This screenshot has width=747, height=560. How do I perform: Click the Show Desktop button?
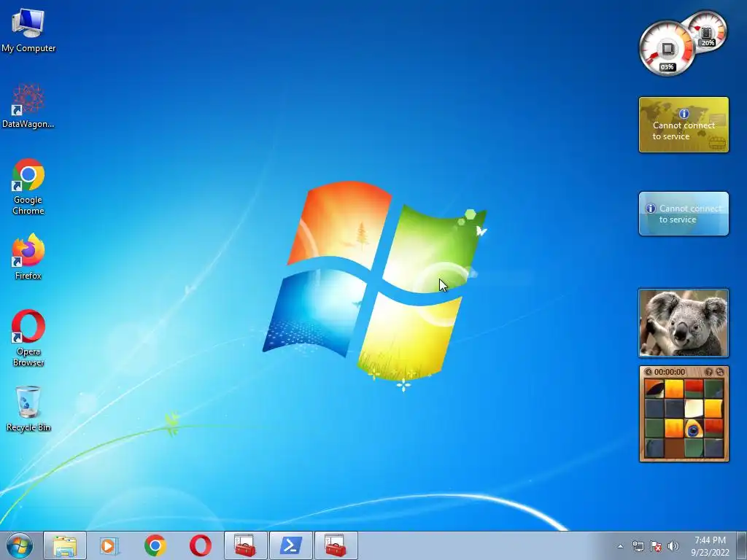click(x=741, y=545)
